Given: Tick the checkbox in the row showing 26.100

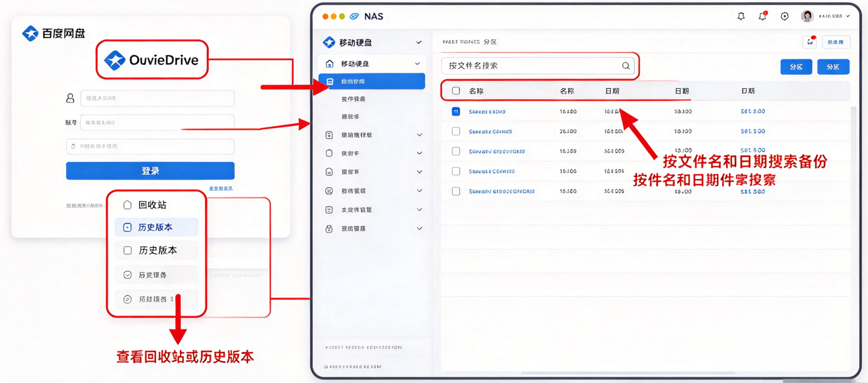Looking at the screenshot, I should coord(456,132).
